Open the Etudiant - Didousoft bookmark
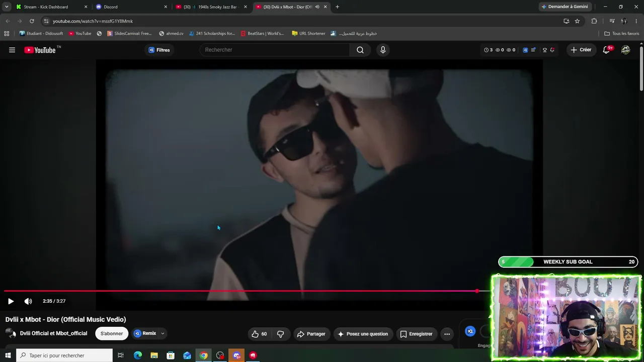644x362 pixels. (x=41, y=34)
